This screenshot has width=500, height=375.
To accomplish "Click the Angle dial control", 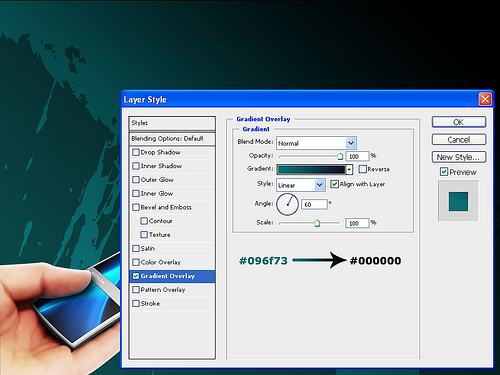I will [287, 204].
